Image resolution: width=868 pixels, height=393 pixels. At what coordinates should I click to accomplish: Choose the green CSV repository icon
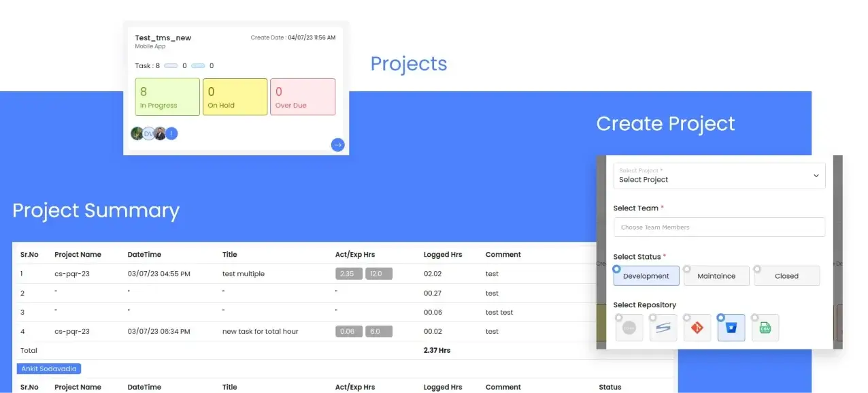point(765,328)
